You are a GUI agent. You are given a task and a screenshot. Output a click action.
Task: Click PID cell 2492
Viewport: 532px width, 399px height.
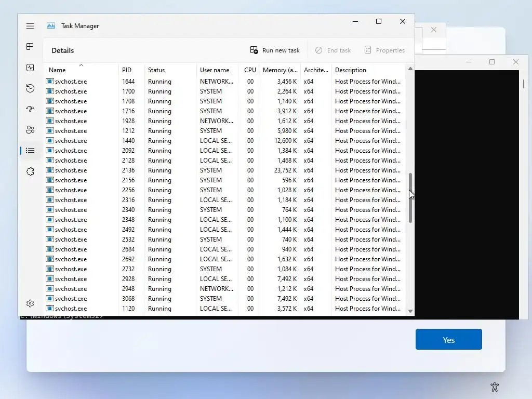128,229
